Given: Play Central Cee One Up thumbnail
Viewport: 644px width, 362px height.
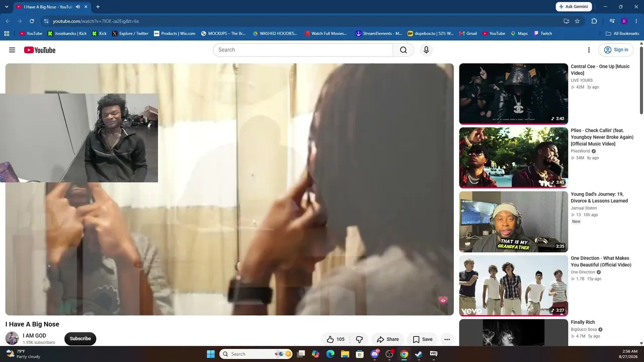Looking at the screenshot, I should click(x=513, y=94).
